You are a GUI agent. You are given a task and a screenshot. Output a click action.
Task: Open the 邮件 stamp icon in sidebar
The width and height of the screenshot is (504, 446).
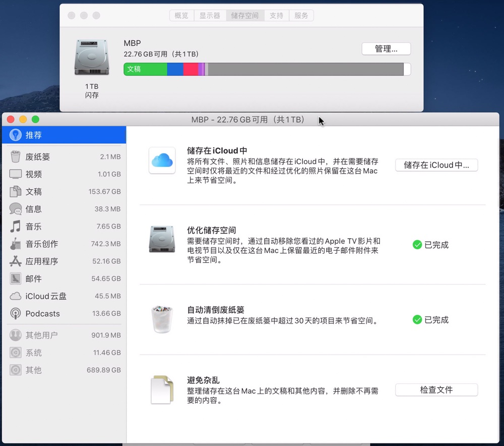pyautogui.click(x=16, y=278)
